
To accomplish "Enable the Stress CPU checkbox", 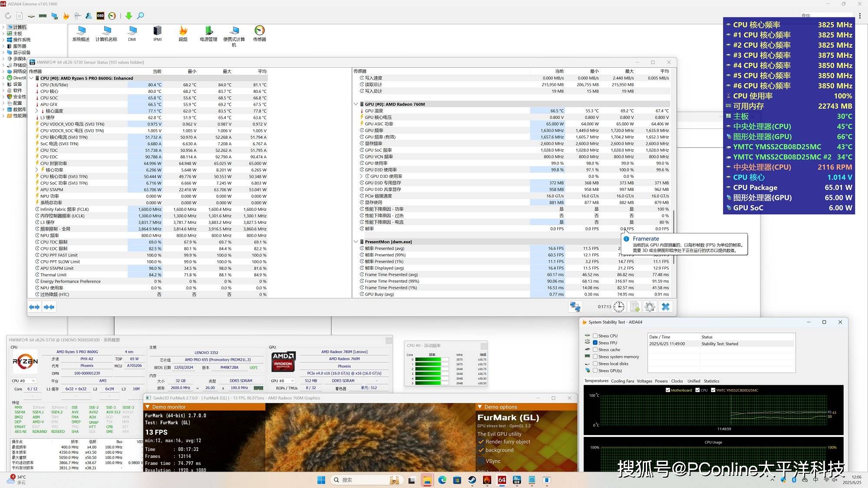I will coord(595,336).
